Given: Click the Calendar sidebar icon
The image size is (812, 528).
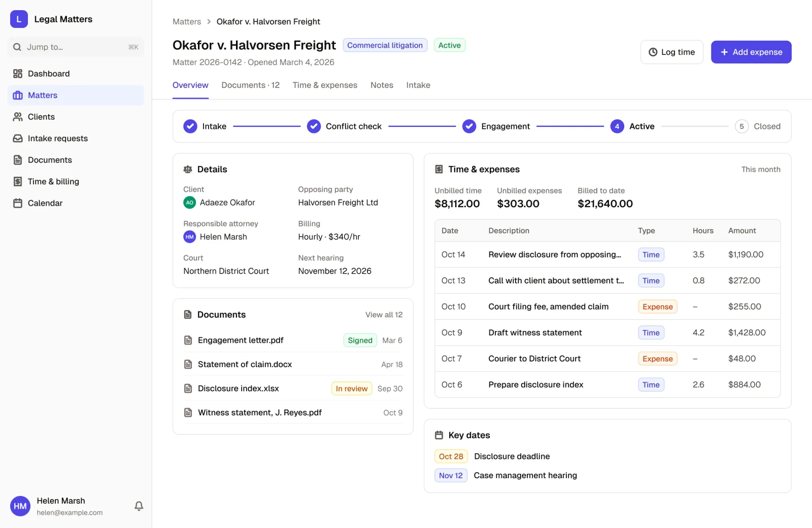Looking at the screenshot, I should pyautogui.click(x=18, y=203).
